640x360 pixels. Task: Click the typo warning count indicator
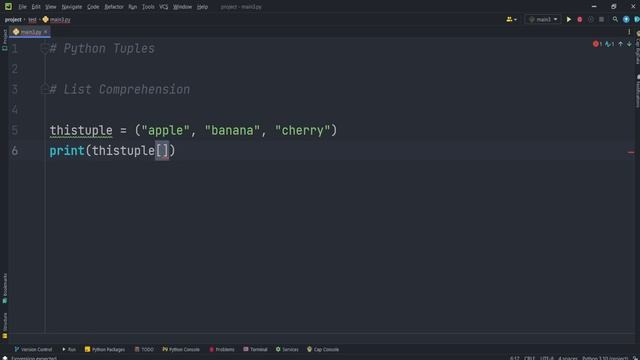609,44
